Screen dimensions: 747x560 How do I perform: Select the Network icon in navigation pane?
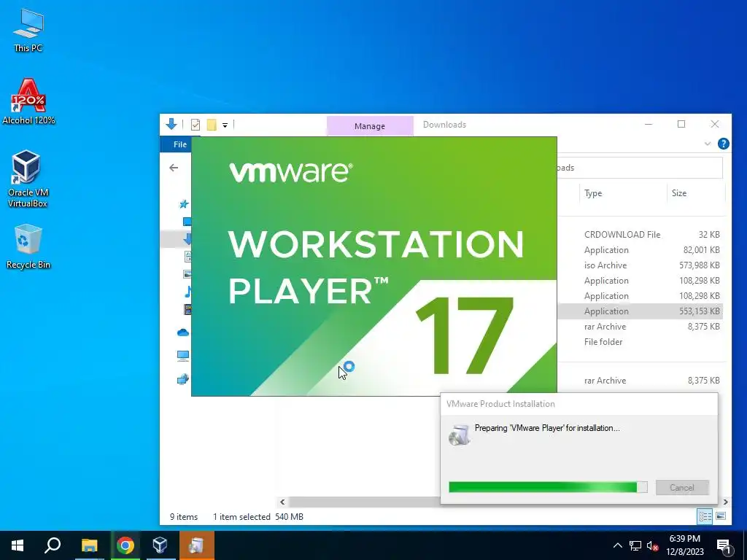coord(183,379)
